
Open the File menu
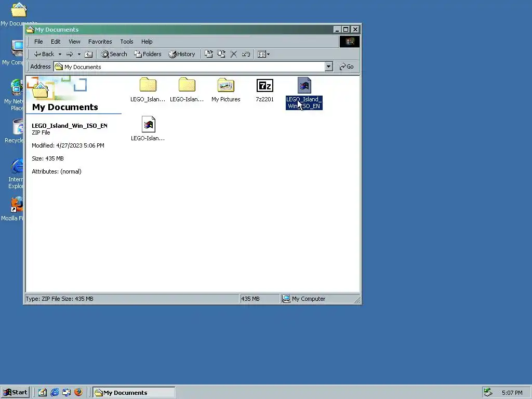[x=38, y=42]
